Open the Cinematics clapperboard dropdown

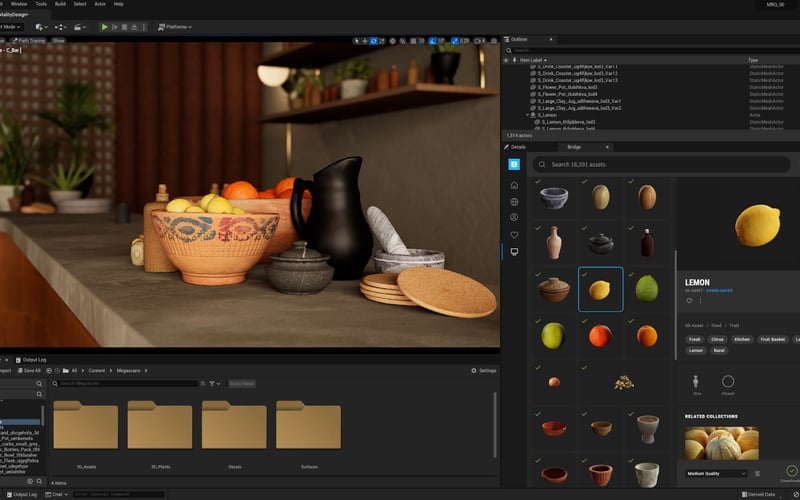80,27
